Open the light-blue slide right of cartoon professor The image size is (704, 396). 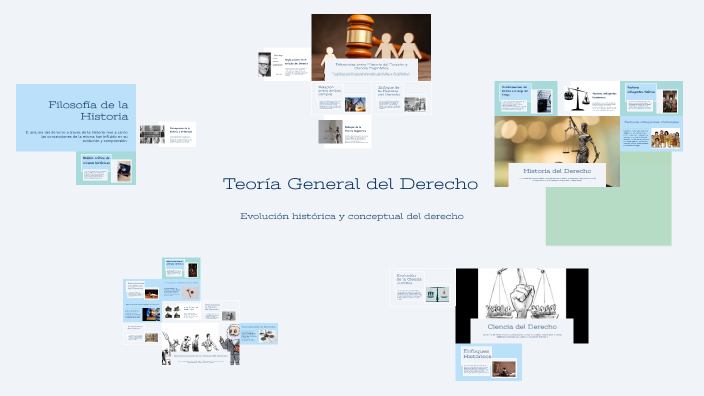(x=259, y=334)
